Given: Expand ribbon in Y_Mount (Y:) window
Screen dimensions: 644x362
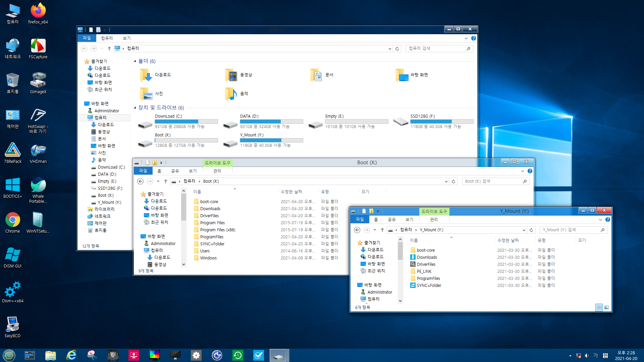Looking at the screenshot, I should pyautogui.click(x=600, y=220).
